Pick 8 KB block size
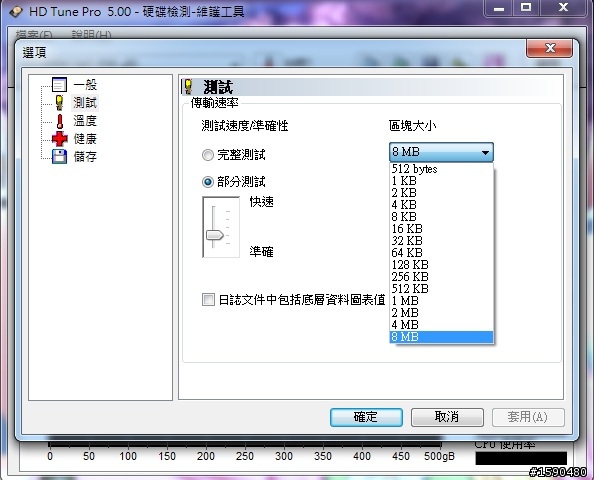Screen dimensions: 594x480 tap(441, 217)
